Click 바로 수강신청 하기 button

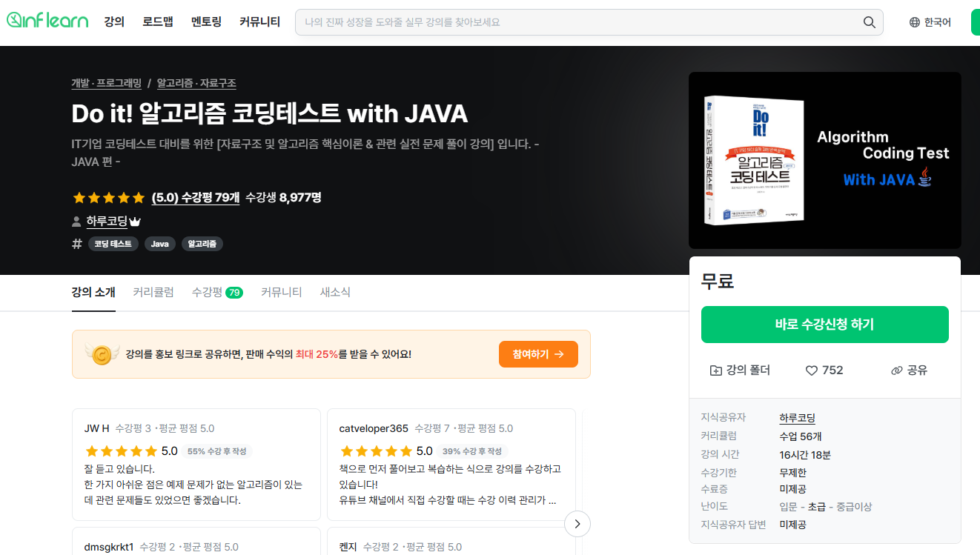[825, 325]
